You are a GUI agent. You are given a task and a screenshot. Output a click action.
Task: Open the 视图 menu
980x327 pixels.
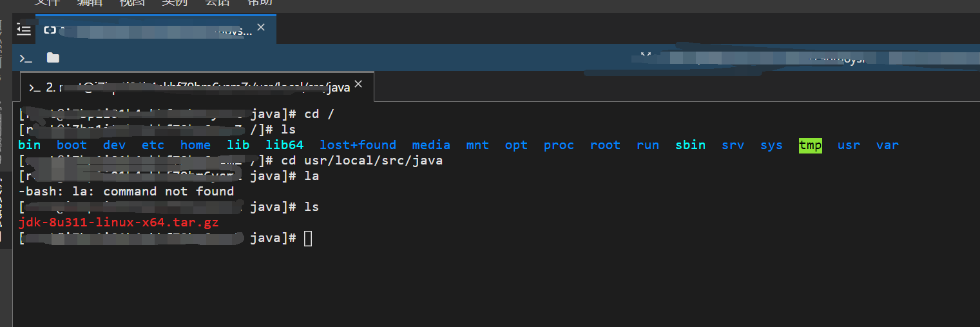(132, 3)
